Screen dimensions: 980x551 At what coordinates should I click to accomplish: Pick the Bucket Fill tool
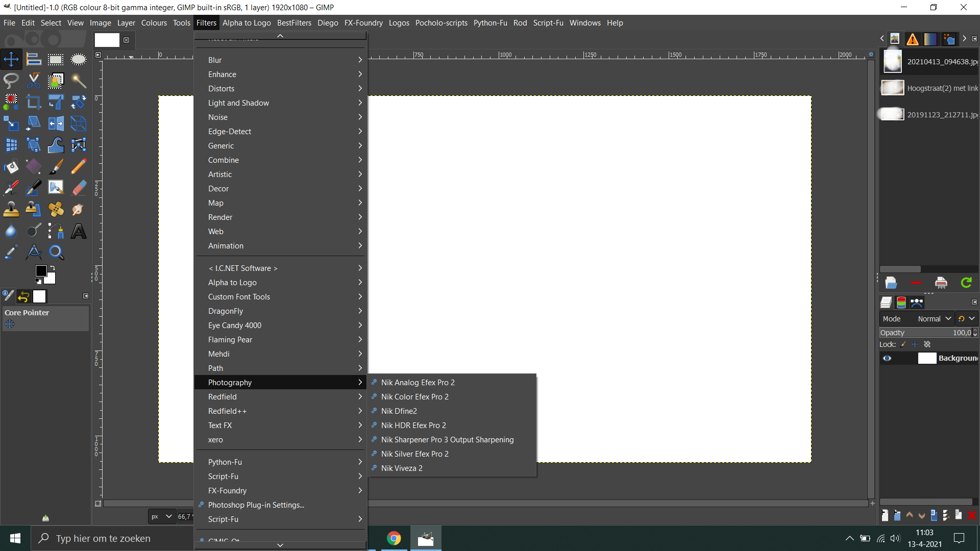point(11,166)
